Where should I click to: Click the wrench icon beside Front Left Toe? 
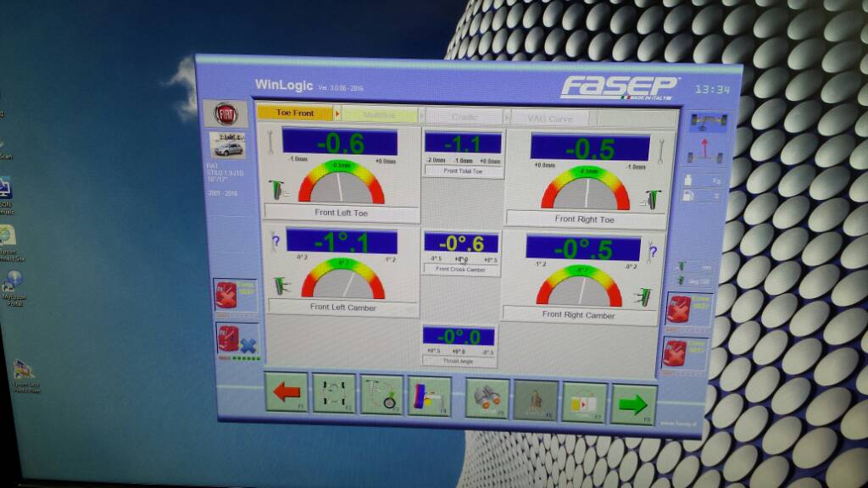tap(272, 141)
